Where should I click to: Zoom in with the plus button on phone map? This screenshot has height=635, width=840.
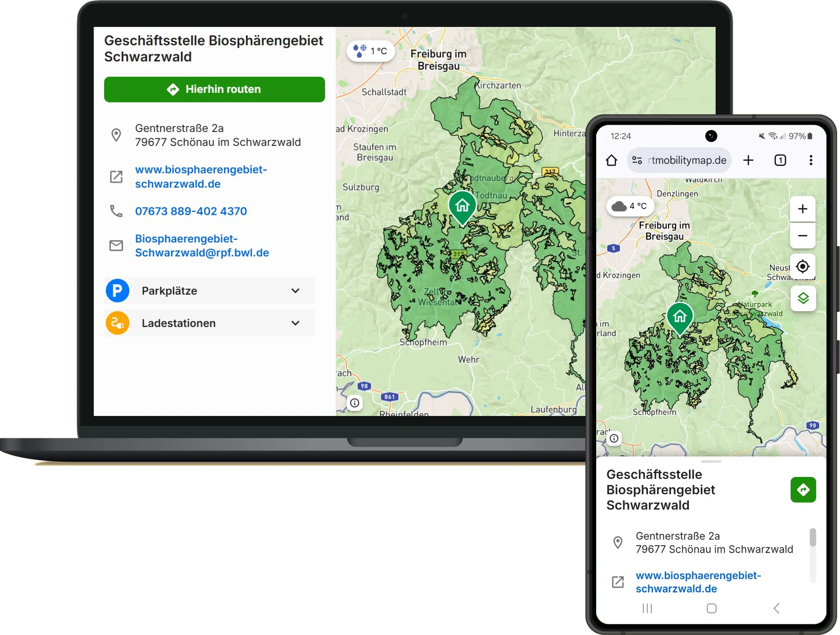click(802, 209)
